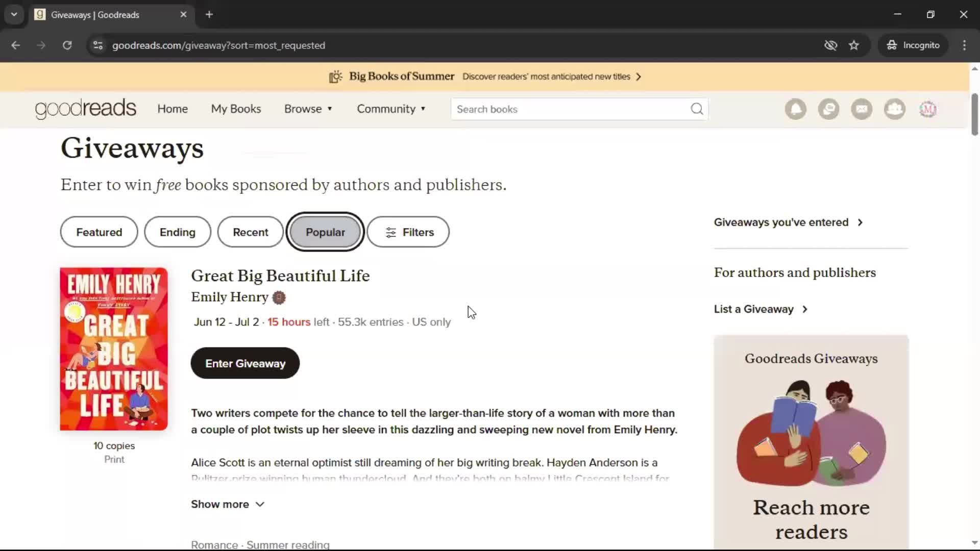Viewport: 980px width, 551px height.
Task: Close the Giveaways Goodreads tab
Action: point(183,15)
